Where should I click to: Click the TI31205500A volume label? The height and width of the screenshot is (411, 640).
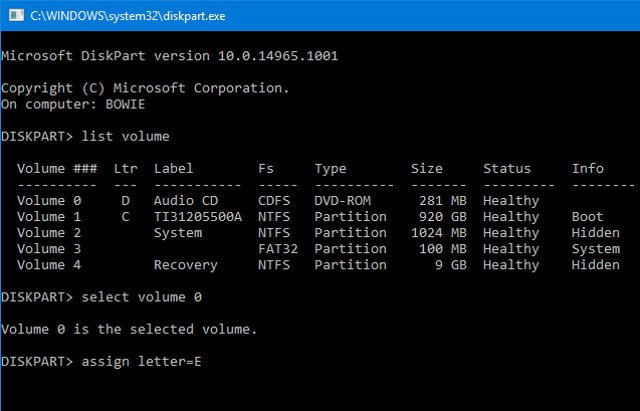(198, 217)
